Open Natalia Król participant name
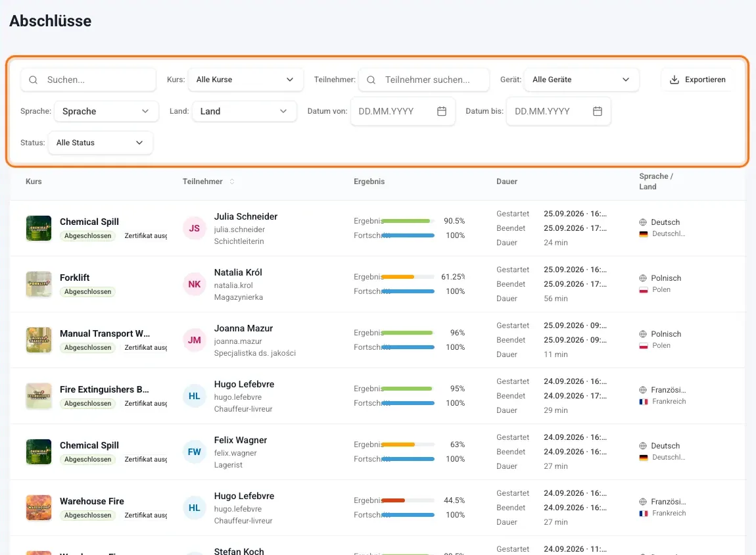756x555 pixels. click(x=238, y=272)
